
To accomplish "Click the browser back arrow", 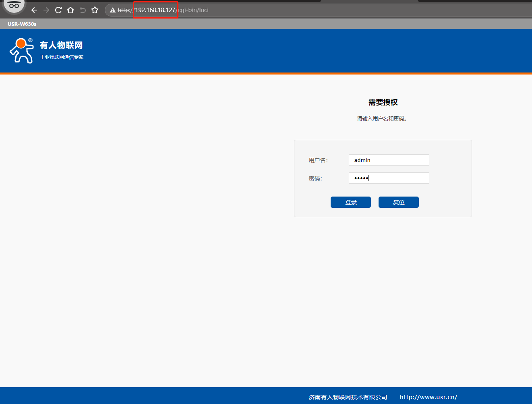I will pos(34,10).
